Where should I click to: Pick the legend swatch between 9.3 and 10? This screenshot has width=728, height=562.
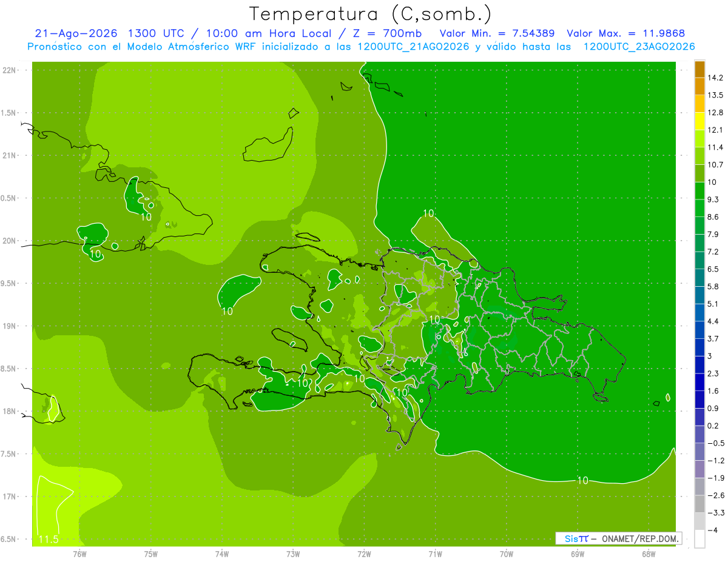point(699,191)
